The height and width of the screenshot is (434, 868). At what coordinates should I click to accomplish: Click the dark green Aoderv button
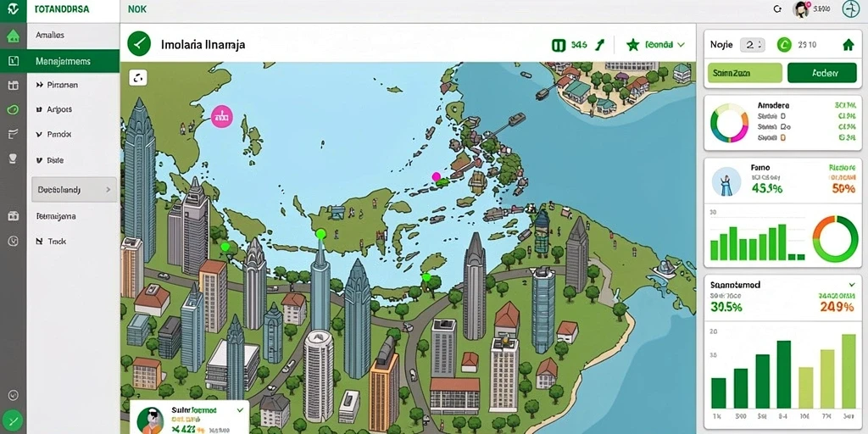tap(822, 73)
